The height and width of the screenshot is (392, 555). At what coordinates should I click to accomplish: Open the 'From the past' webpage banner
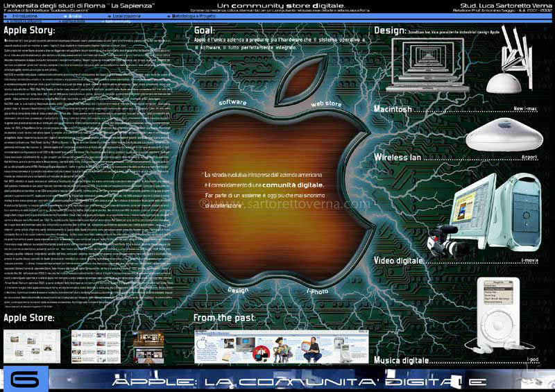[282, 347]
